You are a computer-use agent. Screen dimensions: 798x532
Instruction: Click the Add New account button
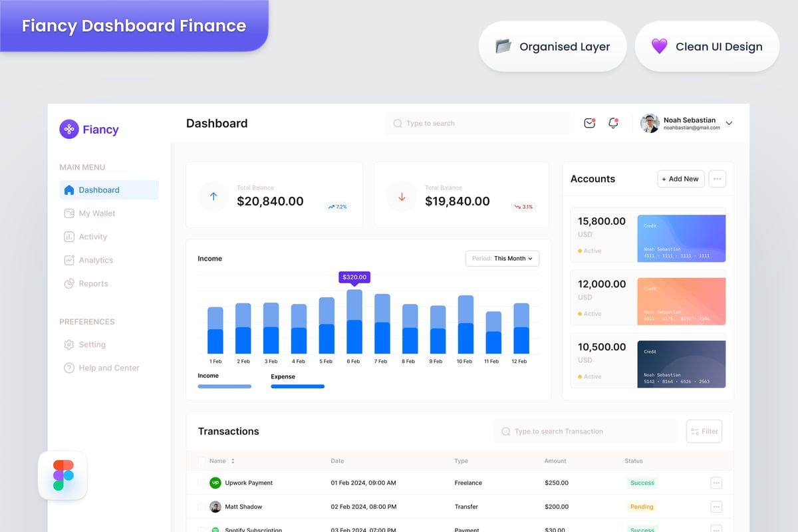(x=681, y=179)
